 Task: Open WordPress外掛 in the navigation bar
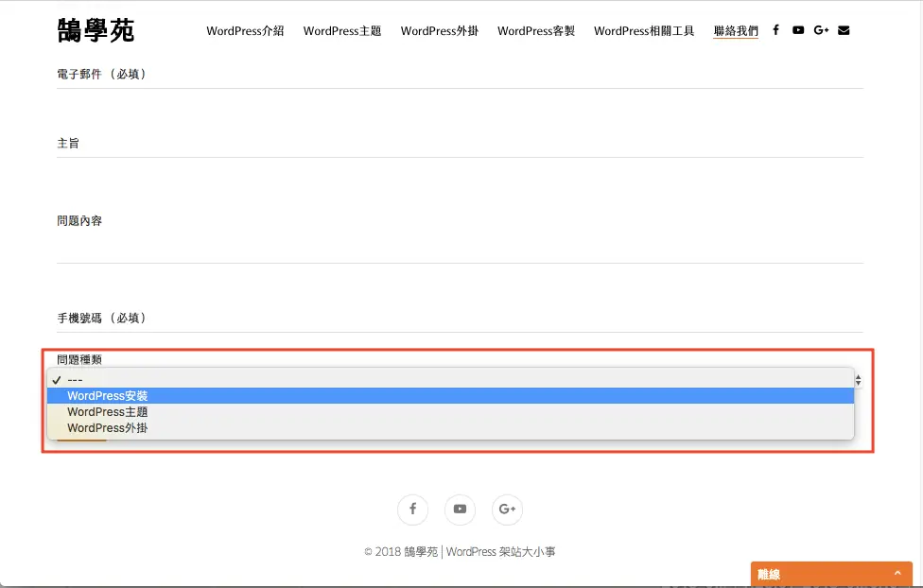[439, 30]
